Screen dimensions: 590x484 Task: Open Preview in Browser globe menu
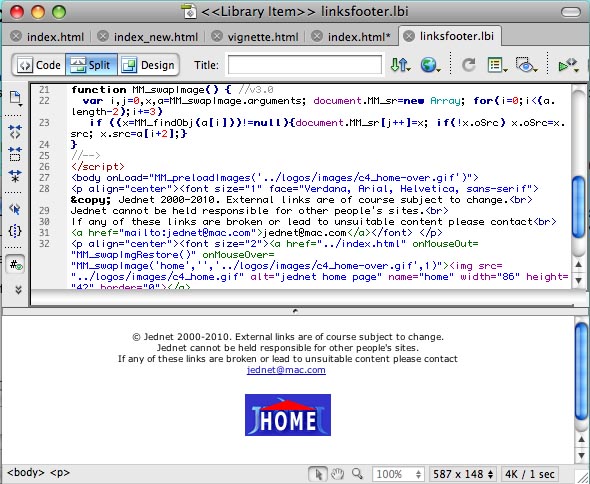click(x=430, y=65)
